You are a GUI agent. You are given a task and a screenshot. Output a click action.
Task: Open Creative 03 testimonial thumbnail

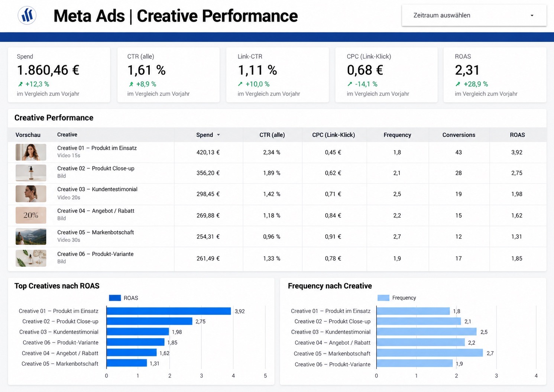(31, 194)
